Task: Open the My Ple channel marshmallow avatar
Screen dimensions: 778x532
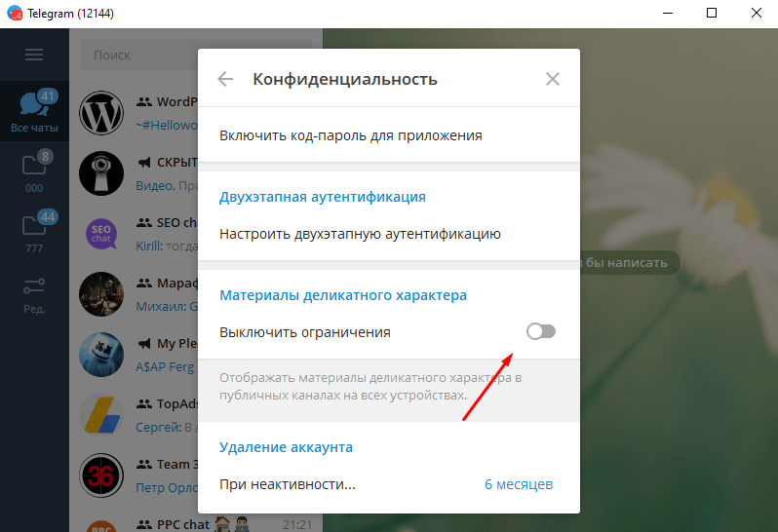Action: point(101,355)
